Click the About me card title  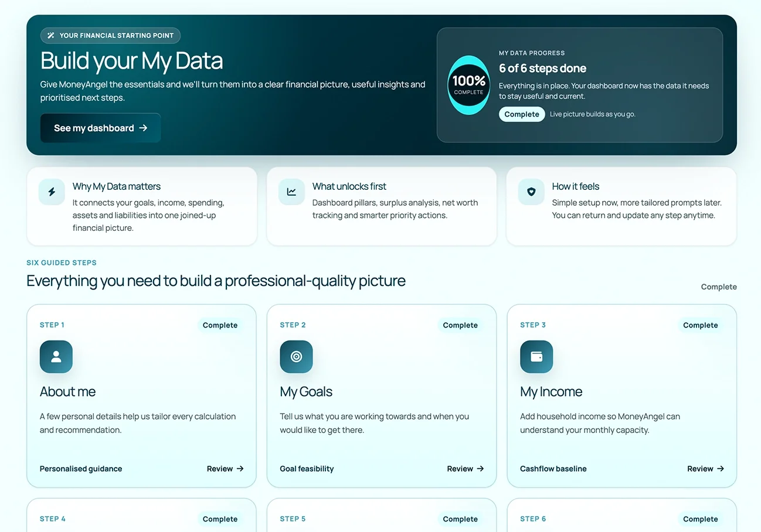(67, 392)
